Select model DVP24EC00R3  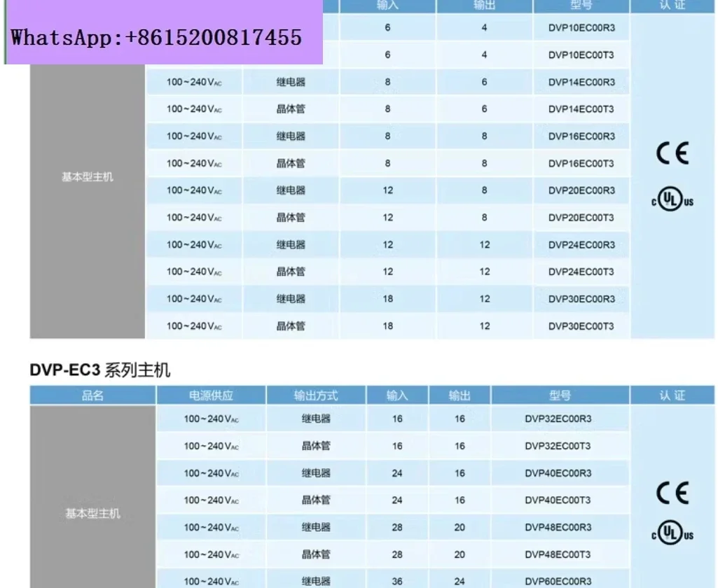pyautogui.click(x=581, y=245)
